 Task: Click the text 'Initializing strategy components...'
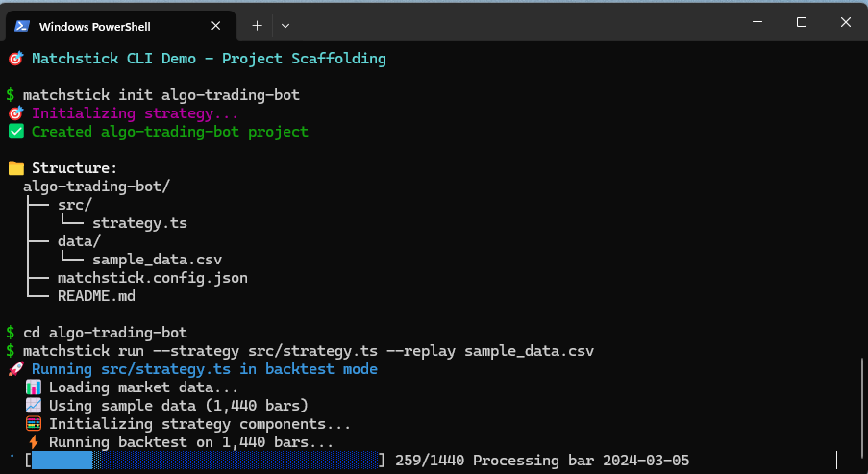coord(200,424)
